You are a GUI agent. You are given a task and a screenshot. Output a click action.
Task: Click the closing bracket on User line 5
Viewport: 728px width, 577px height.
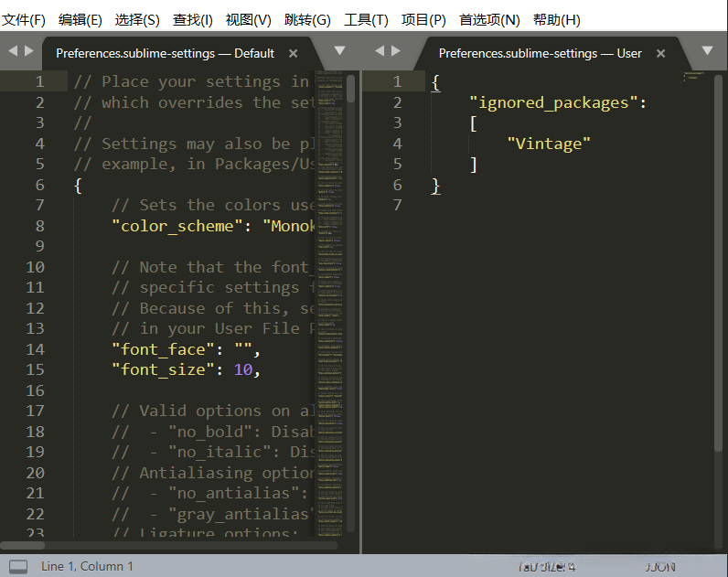coord(473,165)
